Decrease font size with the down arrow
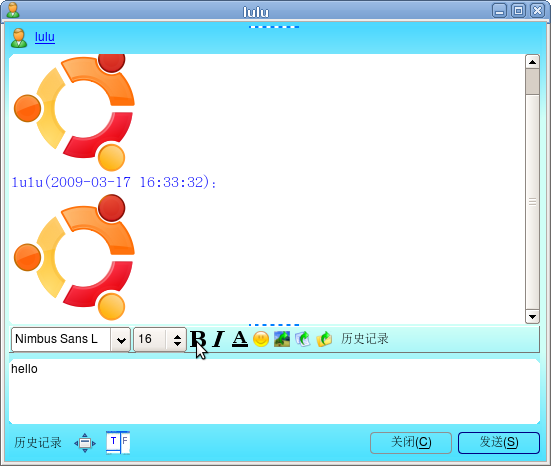Screen dimensions: 551x466 177,343
